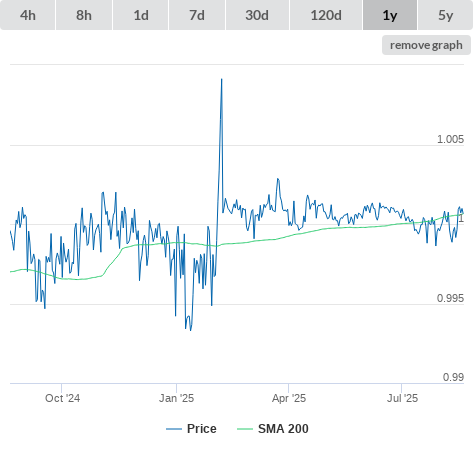Click the Jul '25 axis label
This screenshot has height=455, width=474.
[402, 398]
